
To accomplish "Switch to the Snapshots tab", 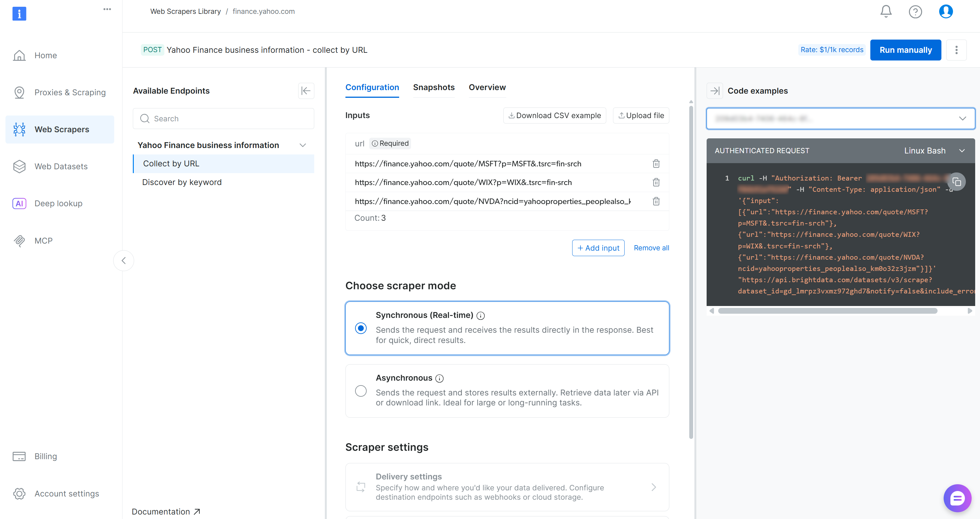I will 434,88.
